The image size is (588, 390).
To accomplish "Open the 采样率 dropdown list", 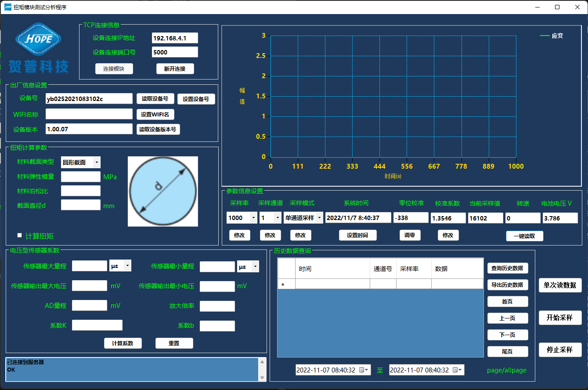I will tap(253, 218).
